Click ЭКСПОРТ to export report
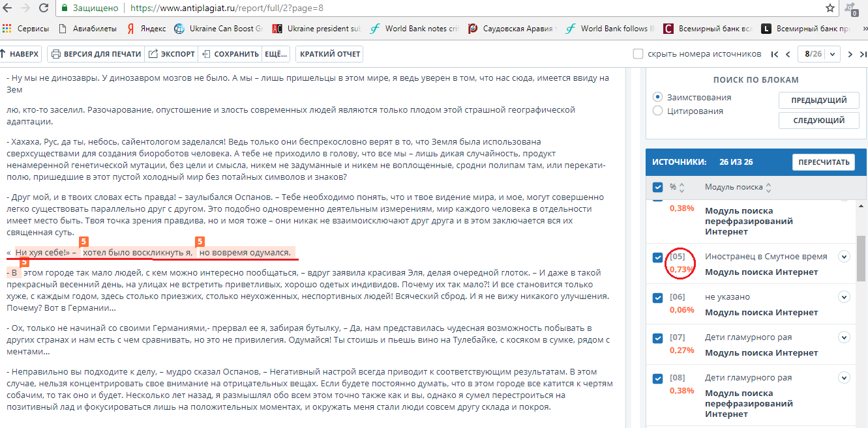The height and width of the screenshot is (428, 868). [172, 54]
